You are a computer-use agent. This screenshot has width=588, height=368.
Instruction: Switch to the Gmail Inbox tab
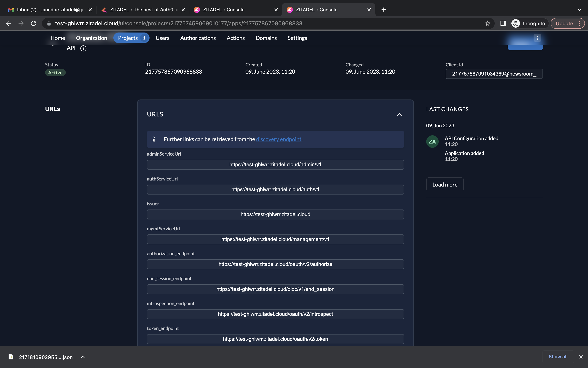coord(50,10)
